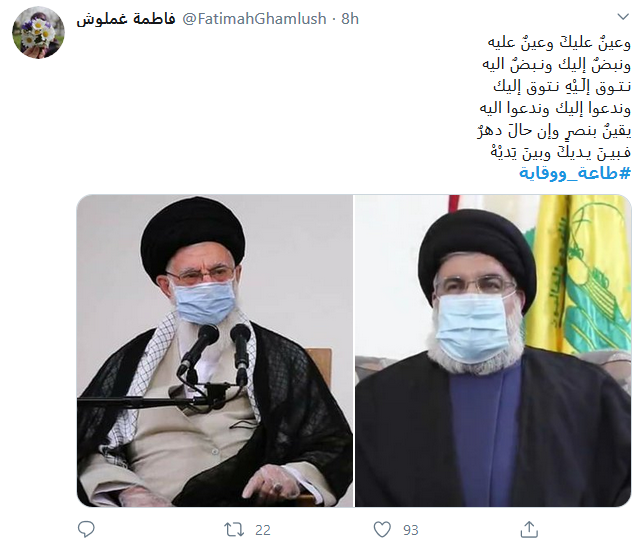Click the retweet count 22
This screenshot has width=639, height=547.
[x=263, y=530]
